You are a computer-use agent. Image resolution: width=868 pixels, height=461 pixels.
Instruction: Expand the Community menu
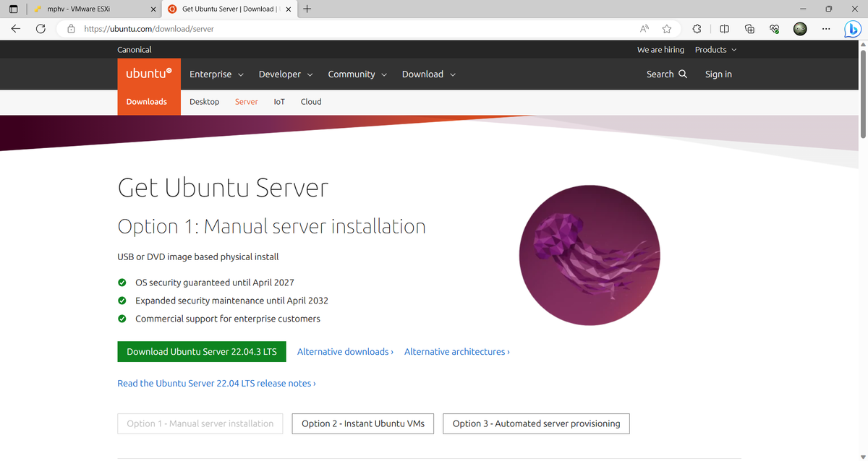(x=357, y=74)
